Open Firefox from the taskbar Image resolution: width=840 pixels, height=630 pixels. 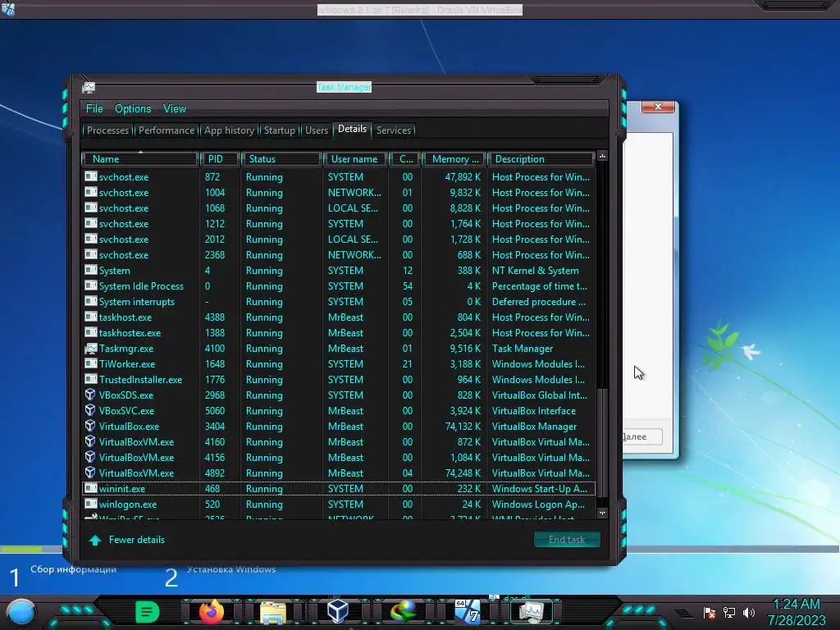click(211, 611)
